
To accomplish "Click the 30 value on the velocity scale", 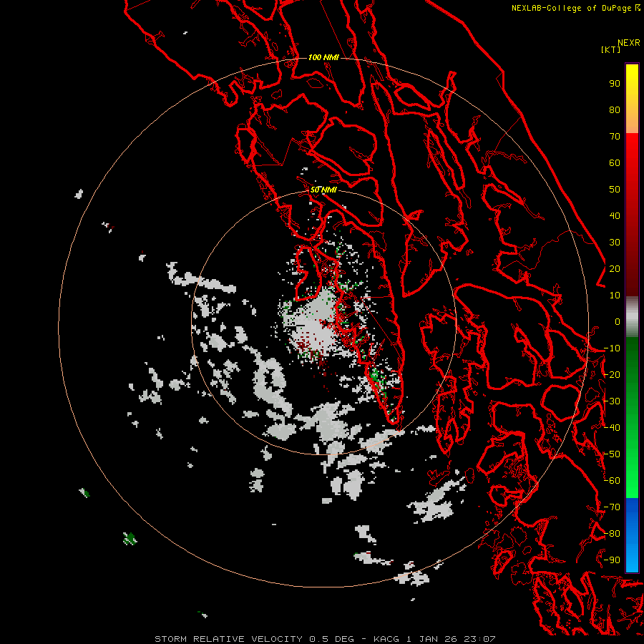I will 615,243.
